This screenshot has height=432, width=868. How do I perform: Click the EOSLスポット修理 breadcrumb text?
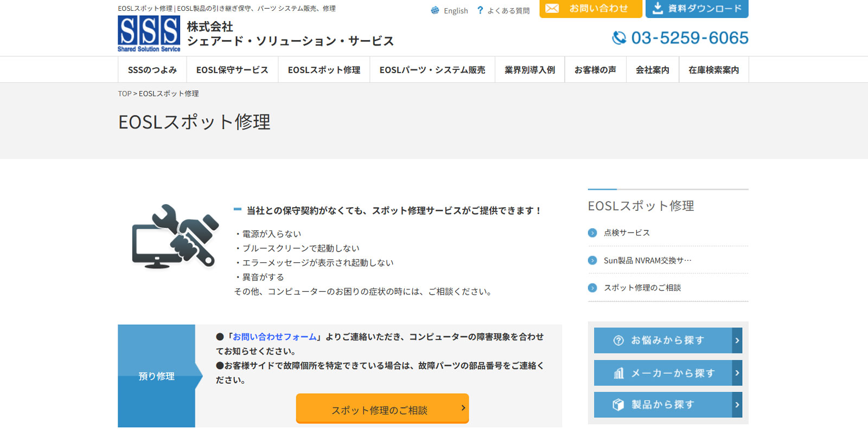coord(169,94)
